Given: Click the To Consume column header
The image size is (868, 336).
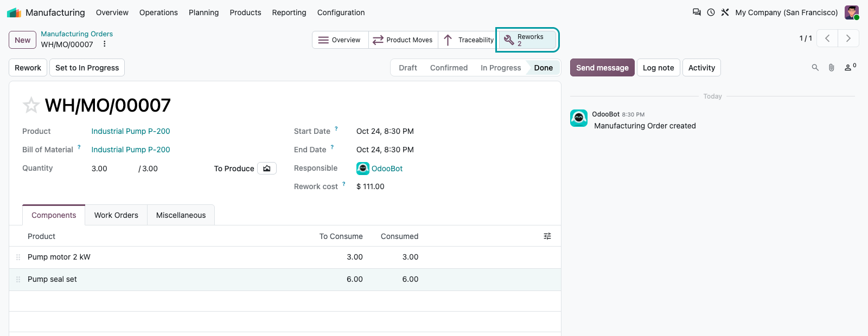Looking at the screenshot, I should (x=341, y=236).
